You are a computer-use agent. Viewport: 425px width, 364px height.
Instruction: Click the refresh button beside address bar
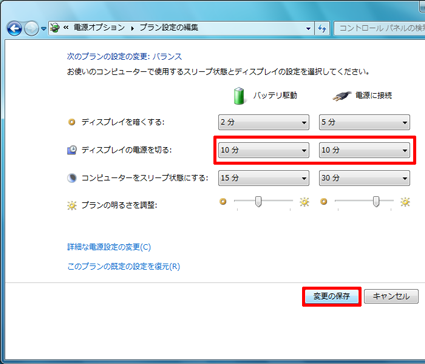[322, 28]
